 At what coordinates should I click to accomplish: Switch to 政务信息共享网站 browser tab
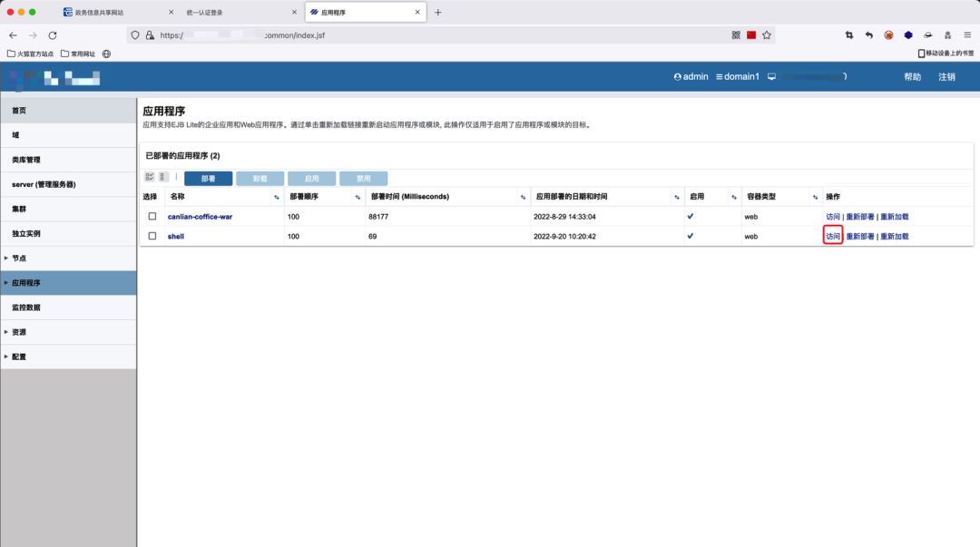(x=119, y=12)
